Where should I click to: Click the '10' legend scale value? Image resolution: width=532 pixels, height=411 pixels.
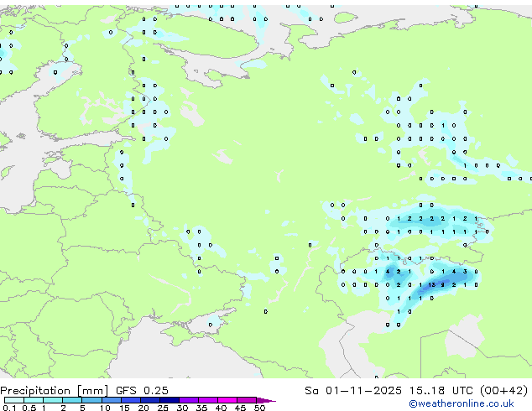tap(105, 408)
